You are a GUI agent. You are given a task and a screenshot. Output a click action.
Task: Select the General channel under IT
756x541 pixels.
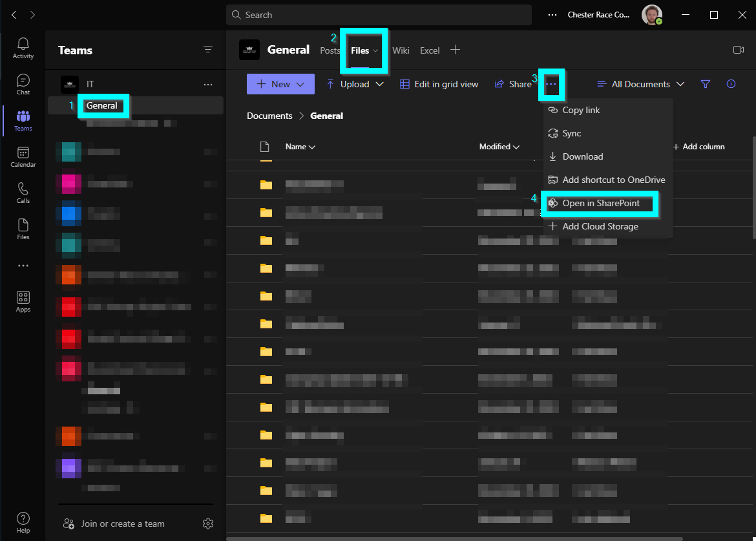pos(136,105)
